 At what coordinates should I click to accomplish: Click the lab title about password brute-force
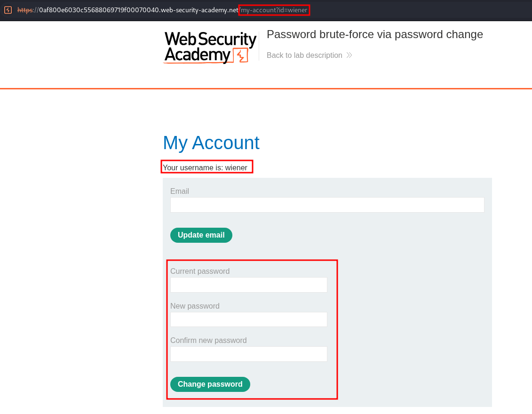point(374,34)
